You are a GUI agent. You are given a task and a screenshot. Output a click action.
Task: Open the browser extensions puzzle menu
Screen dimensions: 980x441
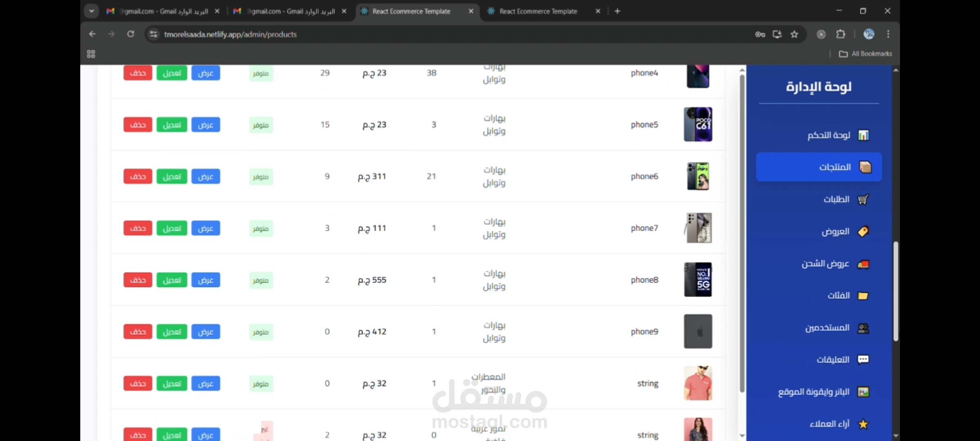(x=840, y=34)
